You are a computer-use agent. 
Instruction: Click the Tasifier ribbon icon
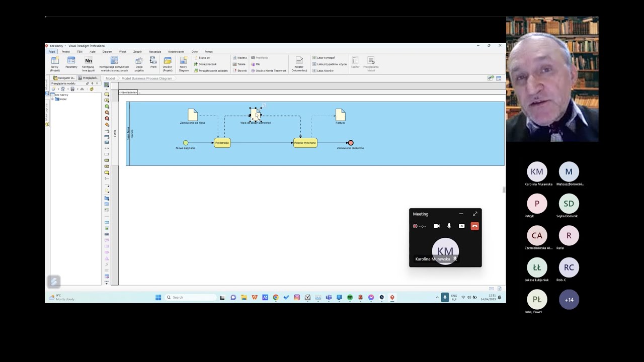355,63
